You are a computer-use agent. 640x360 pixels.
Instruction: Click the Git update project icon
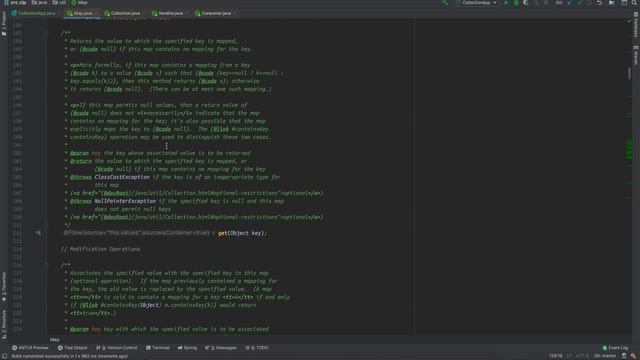pyautogui.click(x=570, y=3)
